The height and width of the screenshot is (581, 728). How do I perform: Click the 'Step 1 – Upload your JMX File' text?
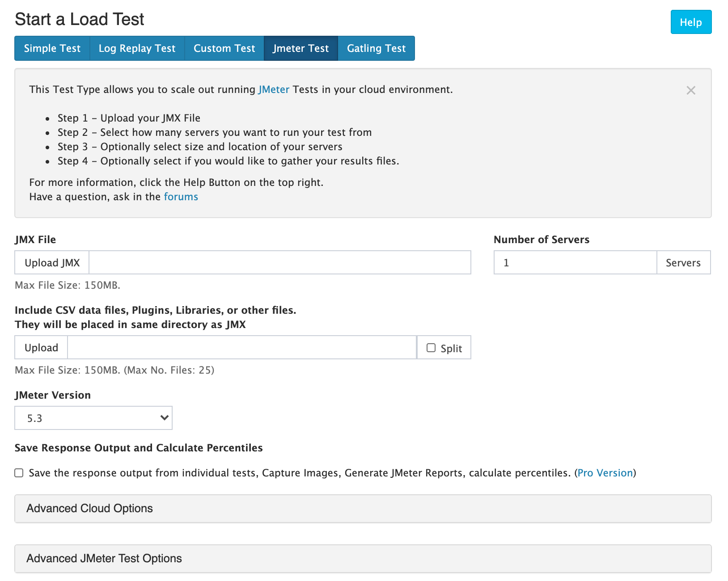(129, 118)
